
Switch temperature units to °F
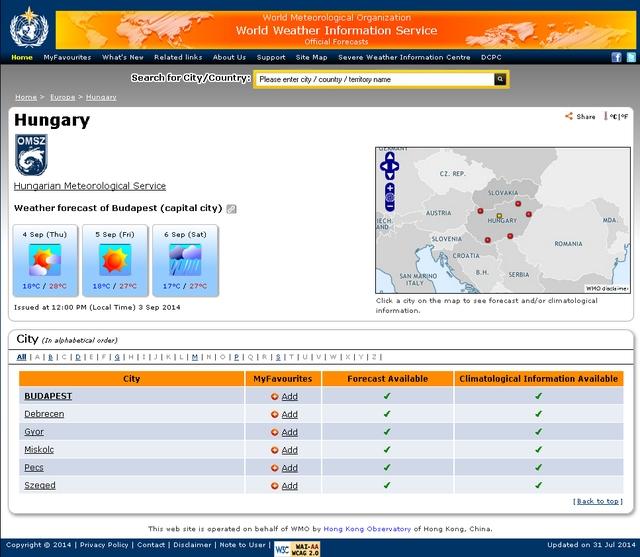tap(625, 117)
